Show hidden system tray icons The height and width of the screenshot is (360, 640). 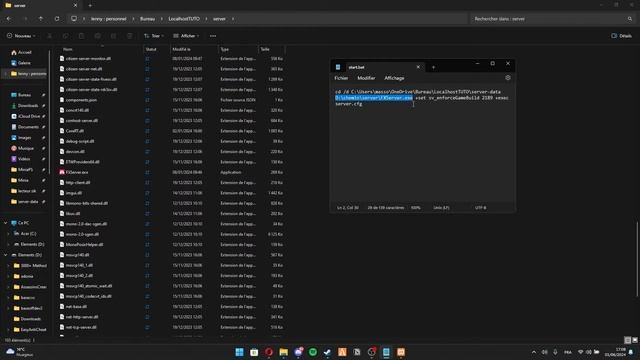534,352
